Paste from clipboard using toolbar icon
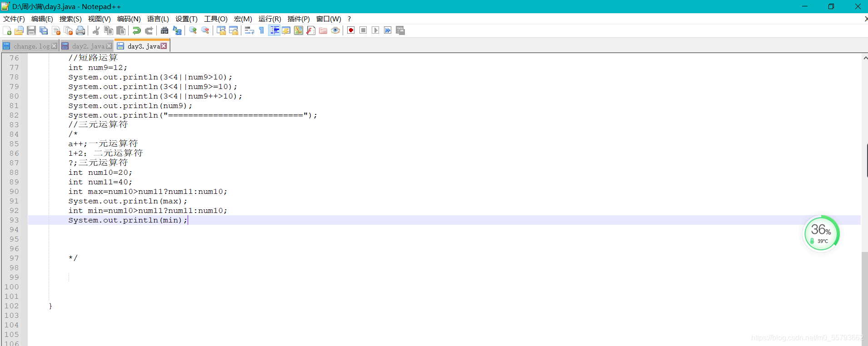The width and height of the screenshot is (868, 346). [x=121, y=30]
